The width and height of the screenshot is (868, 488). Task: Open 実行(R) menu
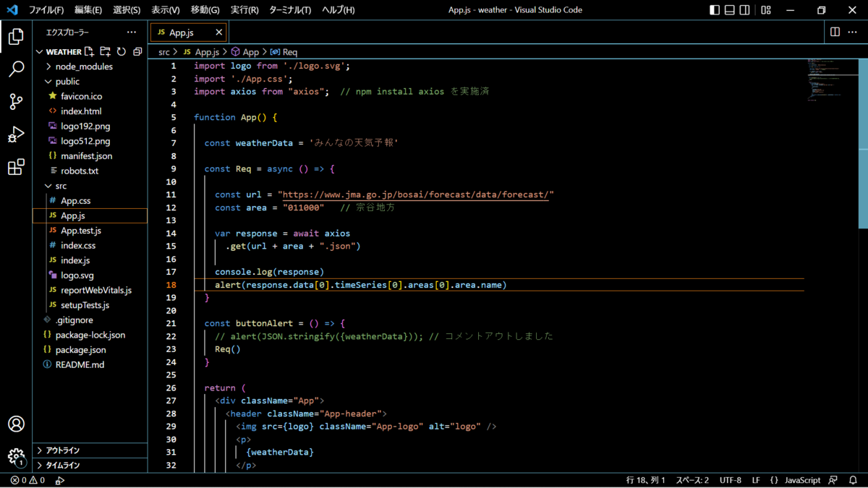(x=244, y=10)
